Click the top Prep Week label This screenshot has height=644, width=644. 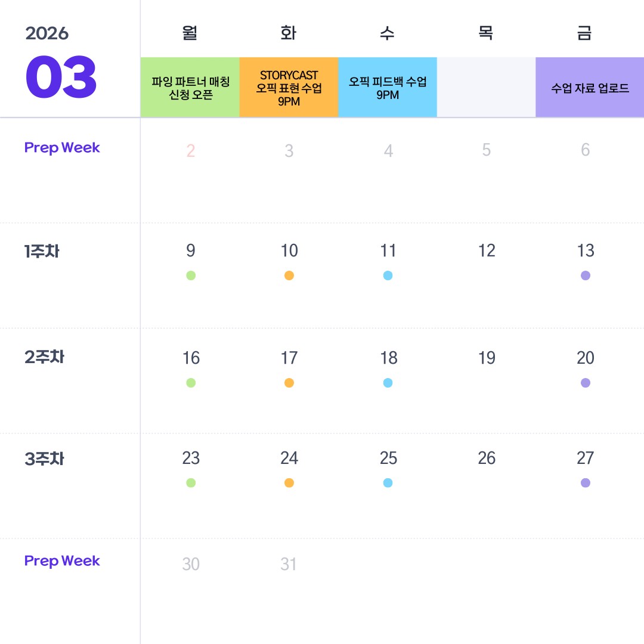pos(62,148)
